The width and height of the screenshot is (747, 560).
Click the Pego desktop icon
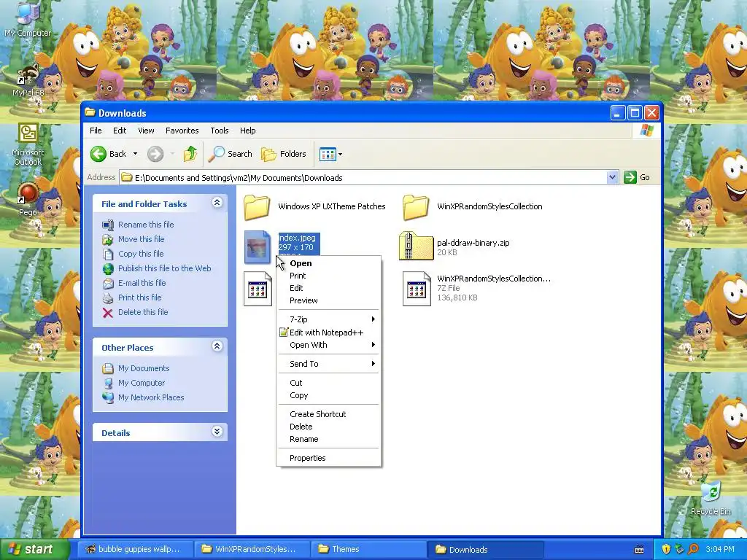coord(28,200)
